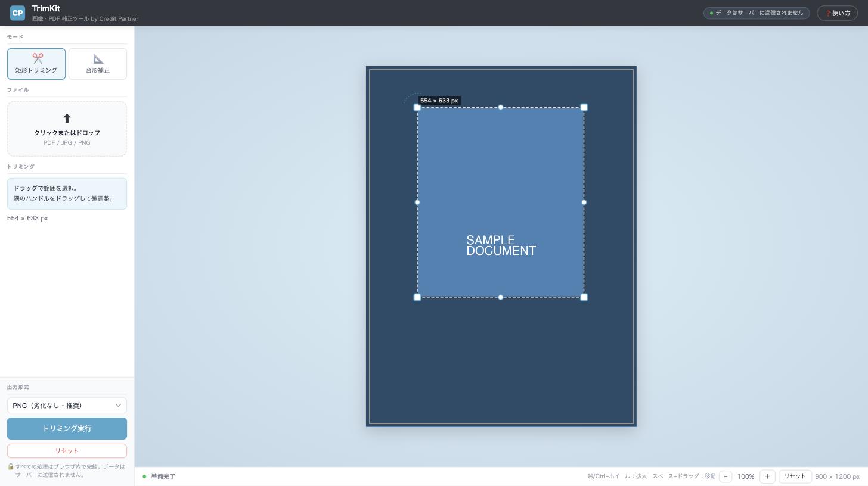Select the 矩形トリミング scissors mode

coord(36,64)
